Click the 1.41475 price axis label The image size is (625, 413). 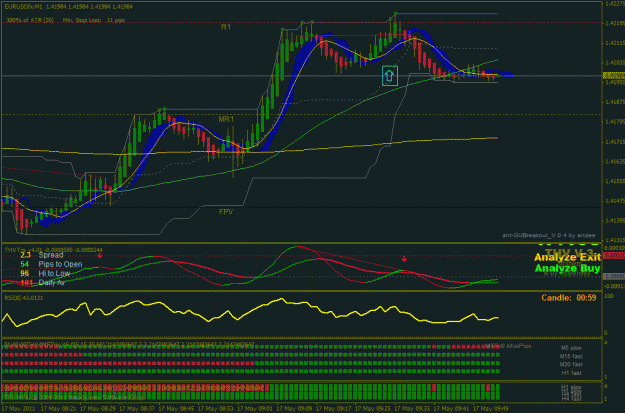[614, 201]
